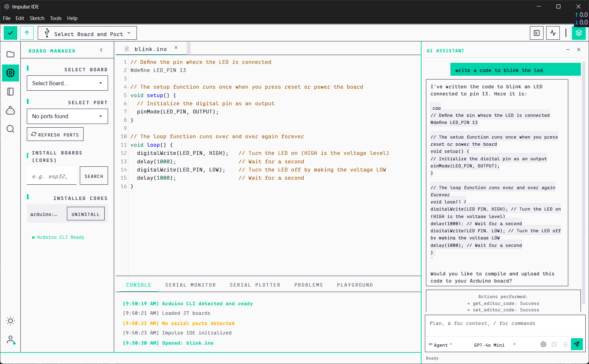589x364 pixels.
Task: Open the Agent mode dropdown
Action: tap(440, 345)
